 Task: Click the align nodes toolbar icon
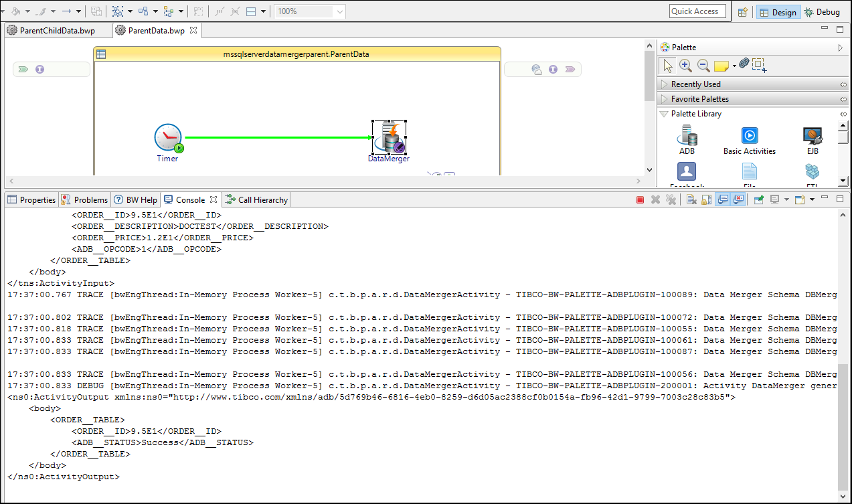coord(143,11)
